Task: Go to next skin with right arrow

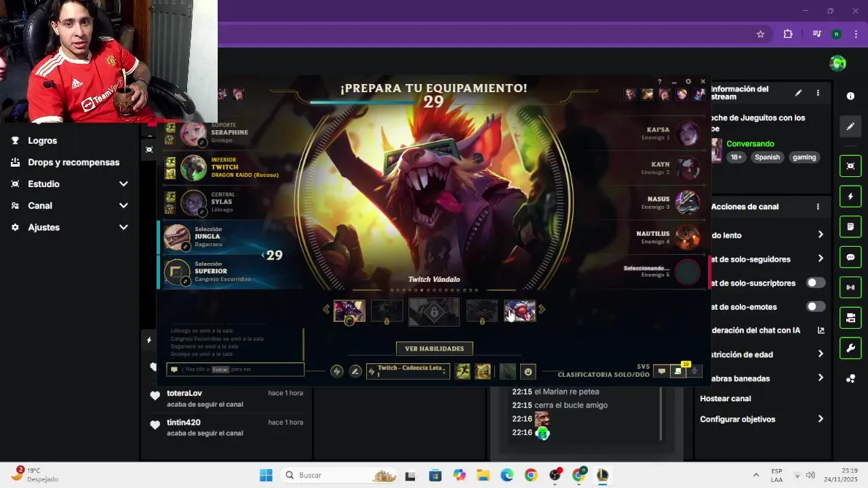Action: click(542, 310)
